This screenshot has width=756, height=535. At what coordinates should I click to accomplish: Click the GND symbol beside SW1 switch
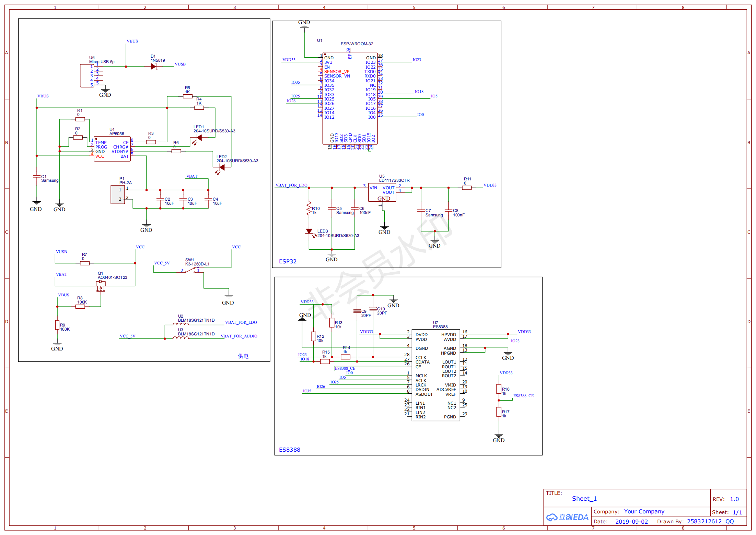228,299
